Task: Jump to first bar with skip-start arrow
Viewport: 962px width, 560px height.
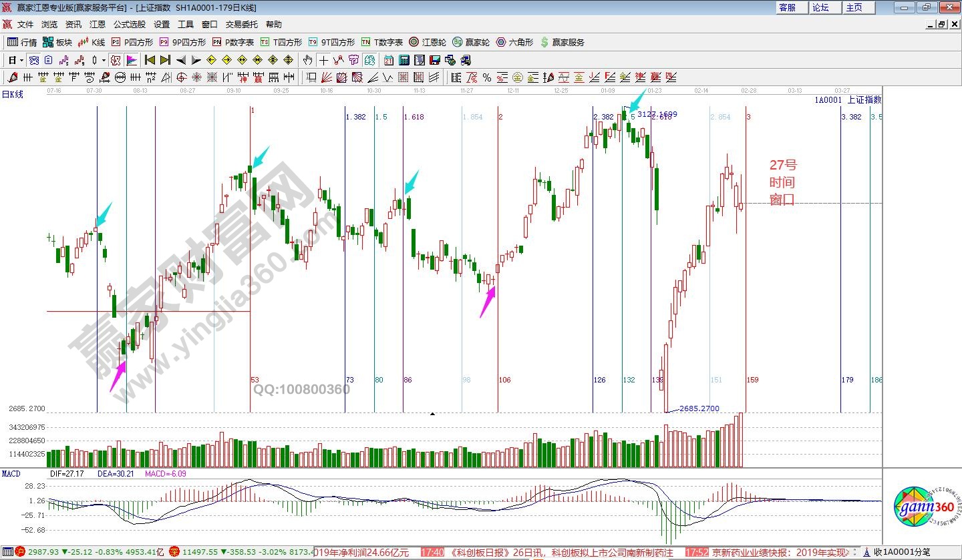Action: pos(150,60)
